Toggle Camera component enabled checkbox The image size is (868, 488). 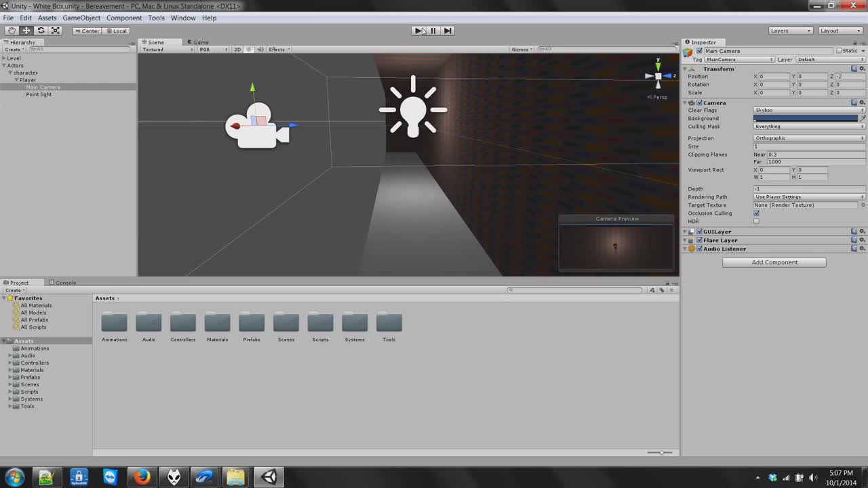click(x=699, y=103)
